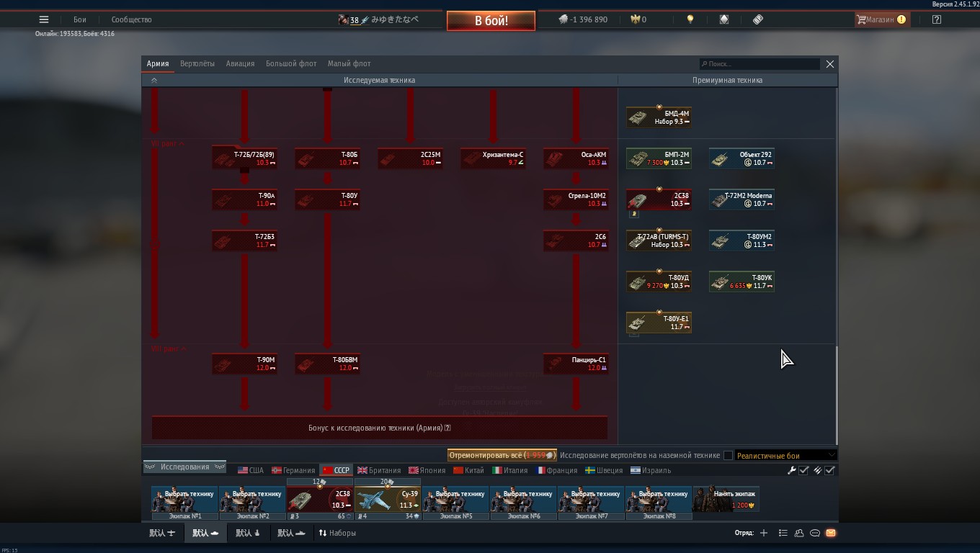Screen dimensions: 980x553
Task: Choose vehicle for Экипаж №1
Action: (x=184, y=499)
